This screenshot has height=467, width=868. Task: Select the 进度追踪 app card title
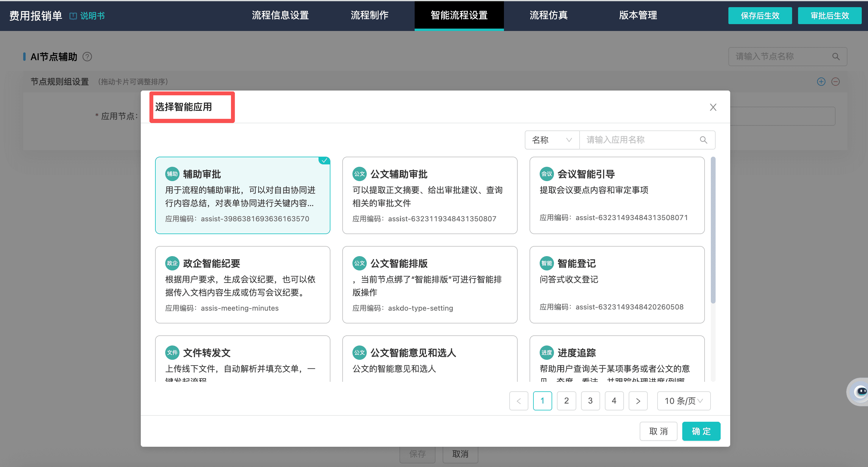pos(577,353)
